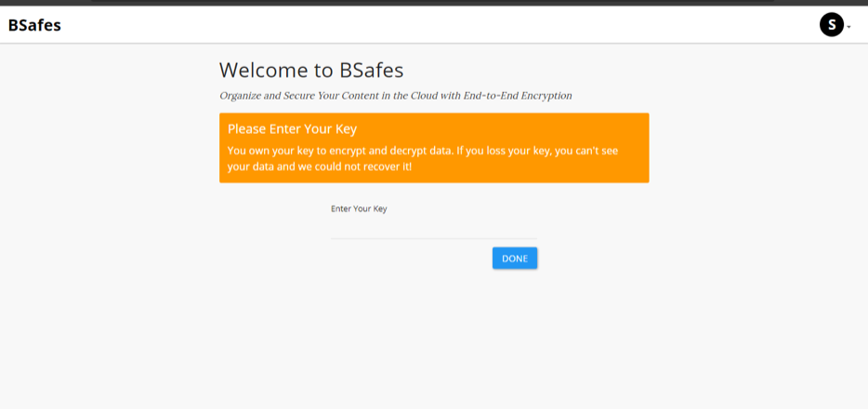The height and width of the screenshot is (409, 868).
Task: Click the underline beneath the key field
Action: click(434, 239)
